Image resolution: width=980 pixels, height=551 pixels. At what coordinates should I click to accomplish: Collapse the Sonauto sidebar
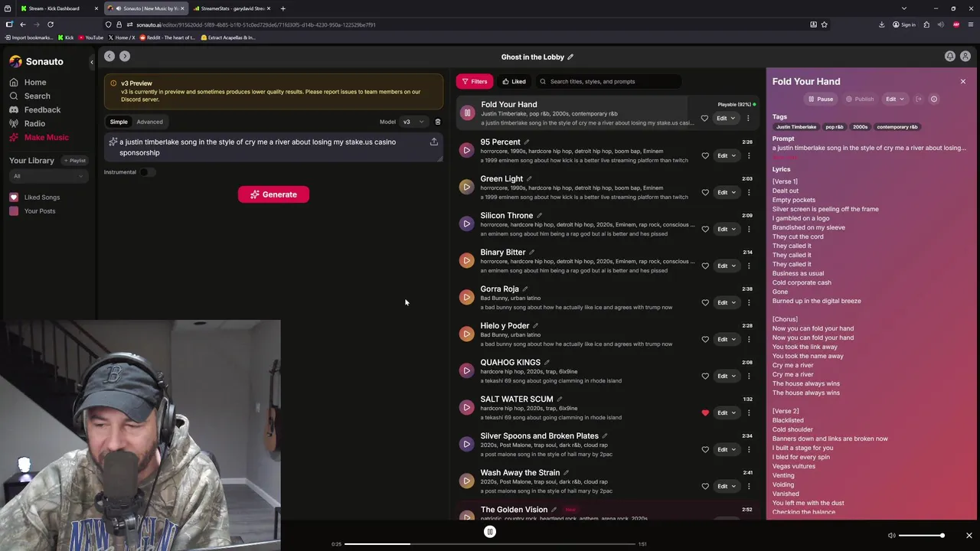pos(92,61)
